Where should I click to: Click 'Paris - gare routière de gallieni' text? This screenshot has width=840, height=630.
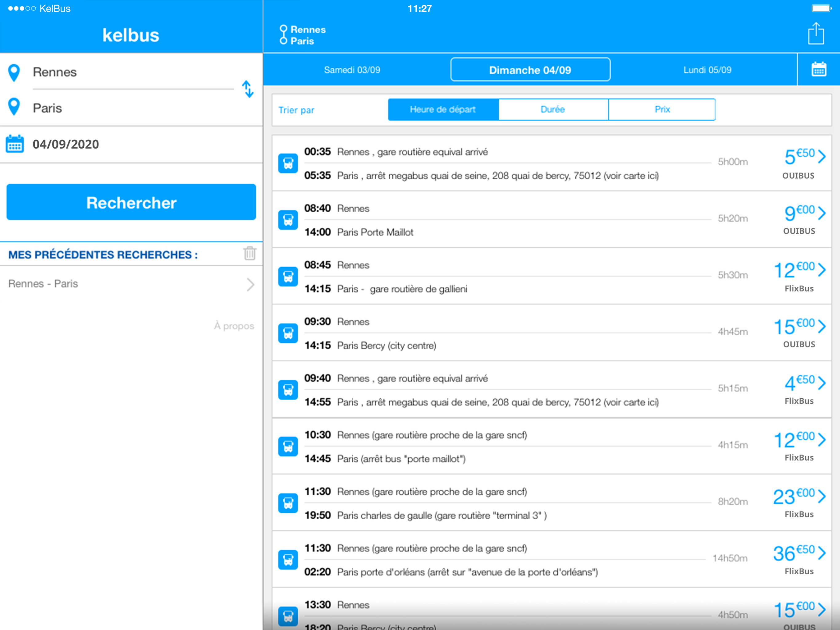402,289
